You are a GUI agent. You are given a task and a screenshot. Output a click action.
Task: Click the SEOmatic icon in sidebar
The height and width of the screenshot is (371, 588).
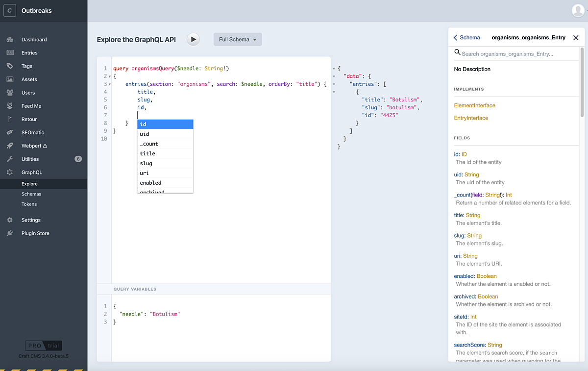(x=10, y=132)
